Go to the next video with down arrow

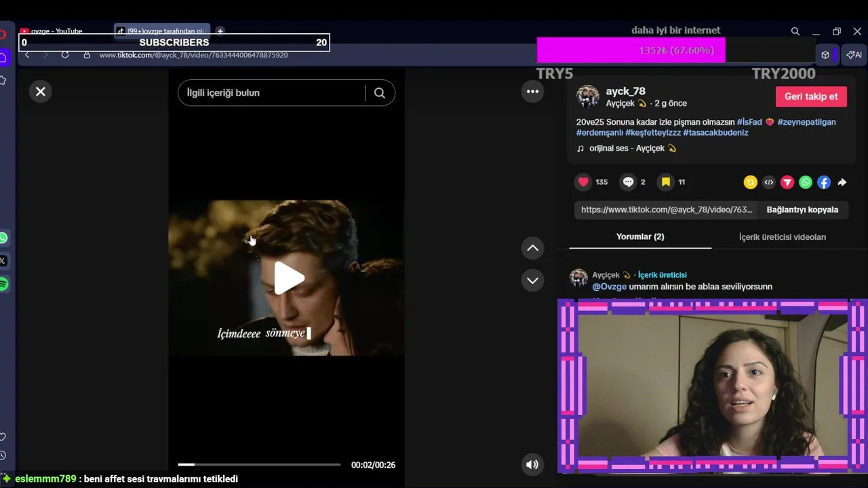(x=533, y=280)
